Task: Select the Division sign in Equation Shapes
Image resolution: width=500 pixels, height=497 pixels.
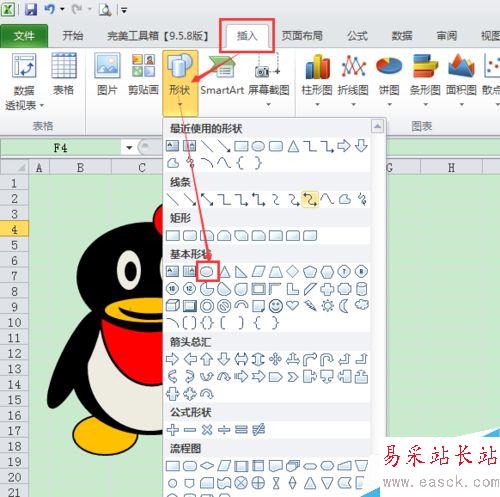Action: 224,430
